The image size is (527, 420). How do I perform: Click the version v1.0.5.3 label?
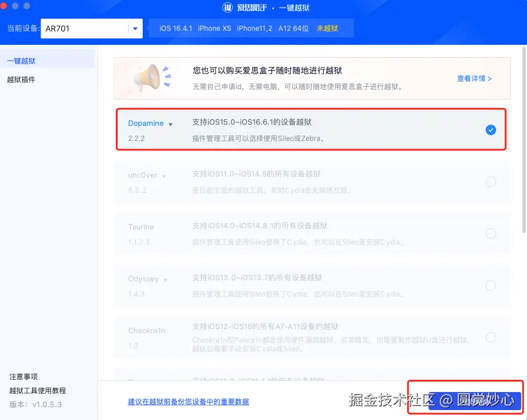36,404
